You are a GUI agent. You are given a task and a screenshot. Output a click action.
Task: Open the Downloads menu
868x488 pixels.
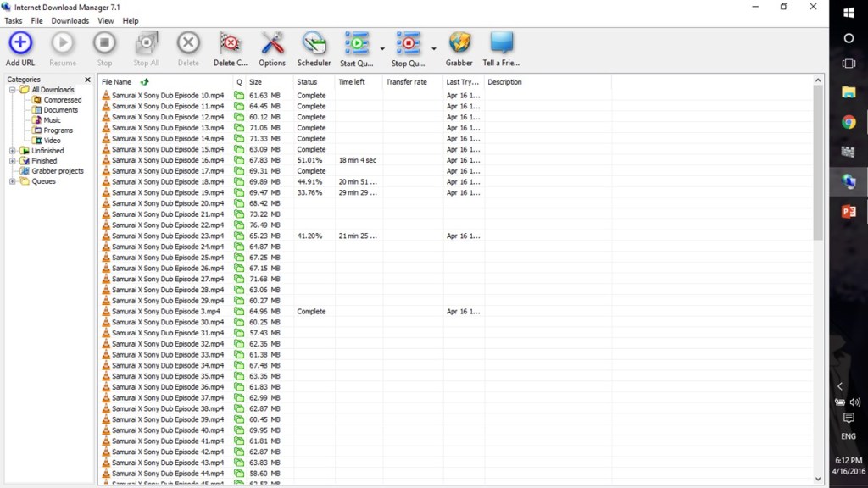coord(70,20)
